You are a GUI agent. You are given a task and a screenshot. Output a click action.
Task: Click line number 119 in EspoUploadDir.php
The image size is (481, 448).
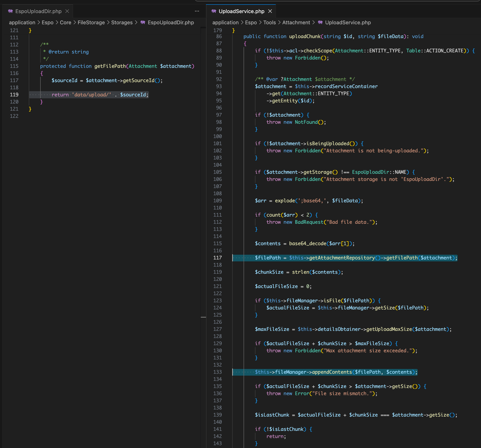(x=14, y=95)
